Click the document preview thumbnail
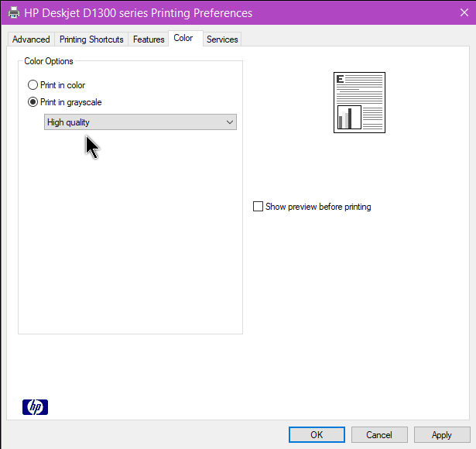 point(359,103)
